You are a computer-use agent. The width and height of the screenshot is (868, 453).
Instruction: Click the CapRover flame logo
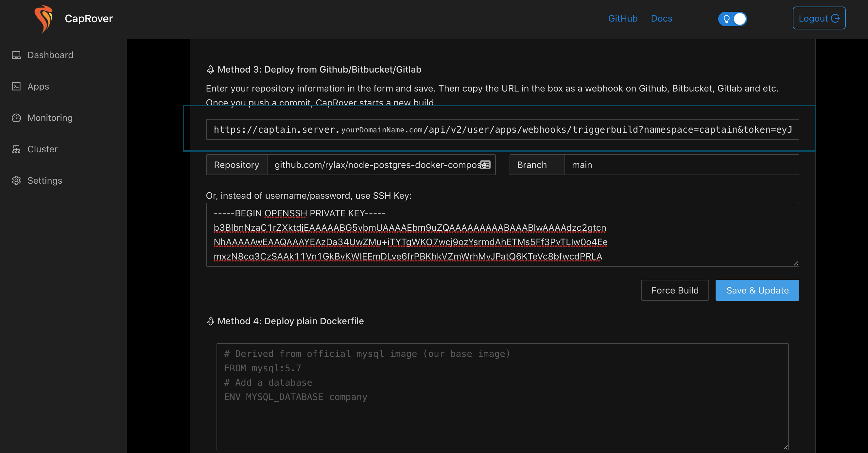[x=43, y=19]
